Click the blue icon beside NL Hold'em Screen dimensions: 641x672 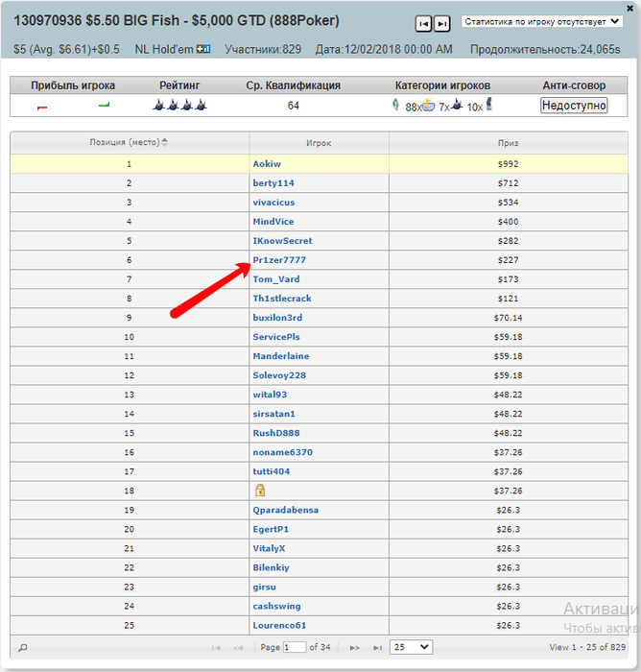[x=203, y=49]
